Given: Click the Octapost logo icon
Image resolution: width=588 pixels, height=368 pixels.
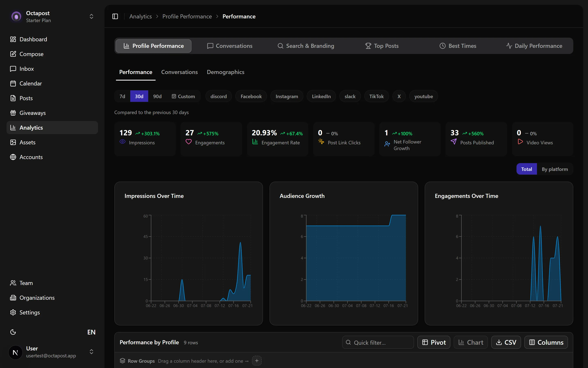Looking at the screenshot, I should (x=16, y=16).
